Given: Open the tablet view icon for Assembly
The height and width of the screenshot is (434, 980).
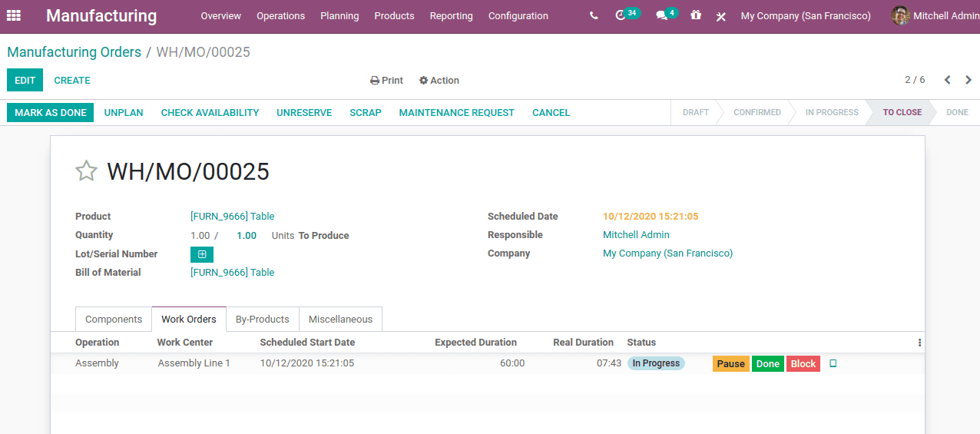Looking at the screenshot, I should tap(833, 363).
